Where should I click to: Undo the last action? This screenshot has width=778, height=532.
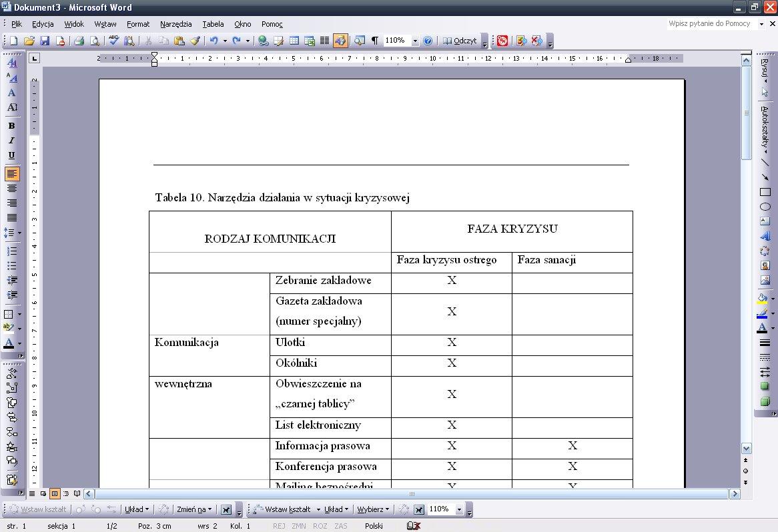point(214,41)
